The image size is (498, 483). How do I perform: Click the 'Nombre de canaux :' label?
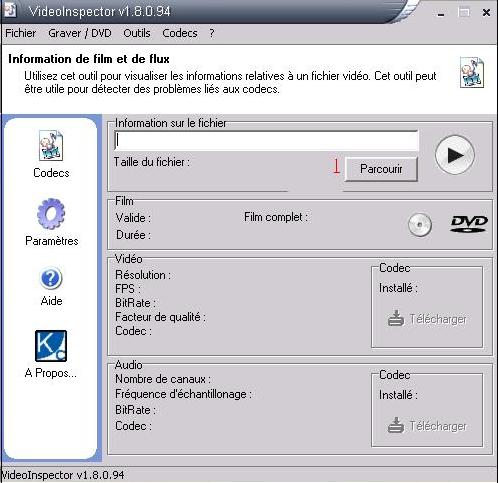tap(163, 379)
